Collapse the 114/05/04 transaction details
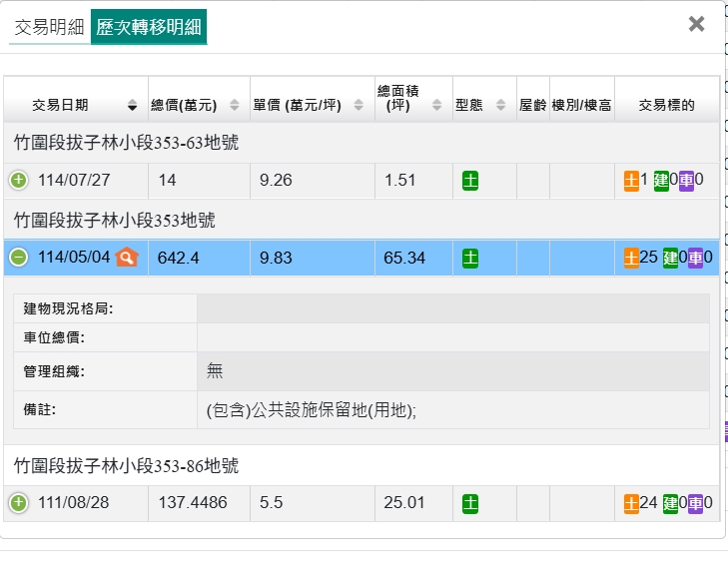728x569 pixels. pos(18,258)
